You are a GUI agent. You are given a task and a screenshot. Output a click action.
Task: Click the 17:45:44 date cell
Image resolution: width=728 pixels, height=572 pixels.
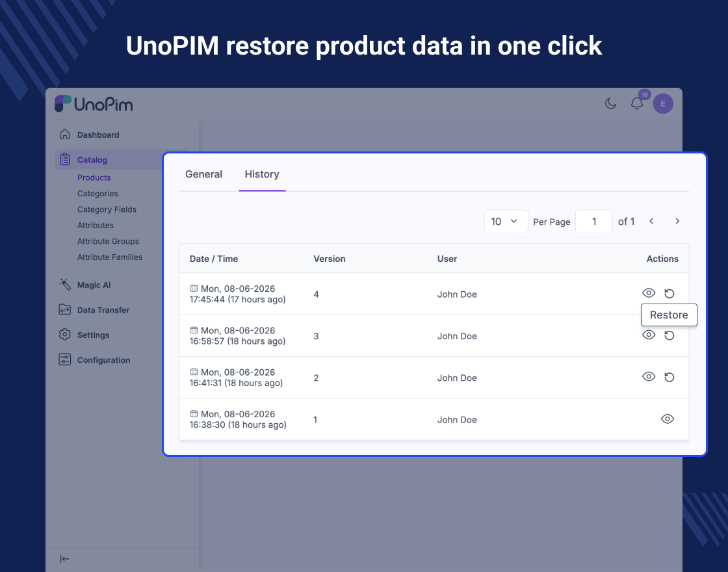pyautogui.click(x=238, y=294)
